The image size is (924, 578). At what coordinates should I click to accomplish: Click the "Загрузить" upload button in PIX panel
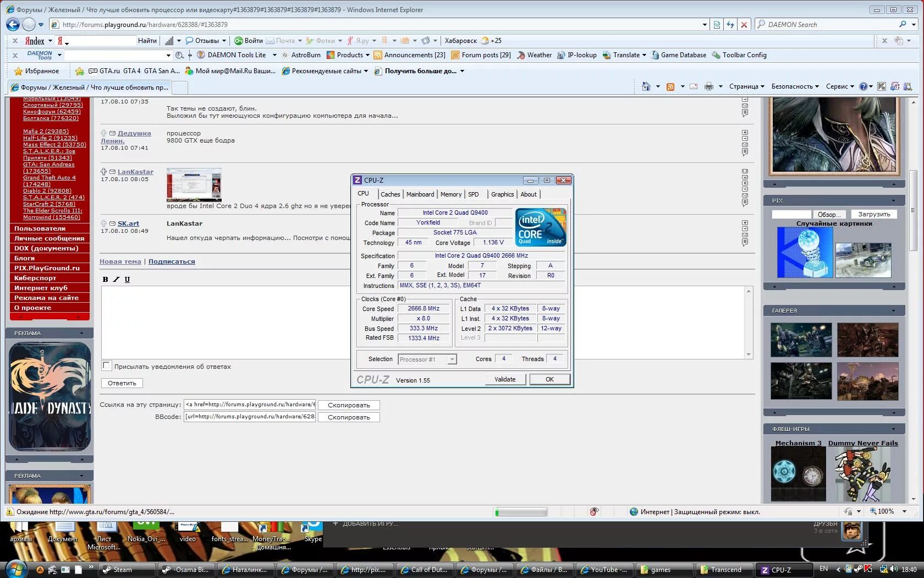pyautogui.click(x=874, y=214)
